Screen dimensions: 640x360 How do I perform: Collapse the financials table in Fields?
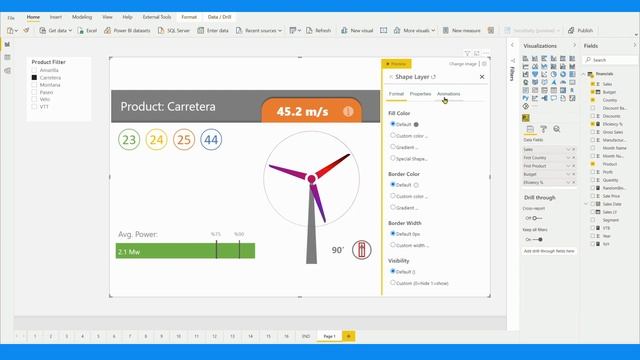point(584,74)
